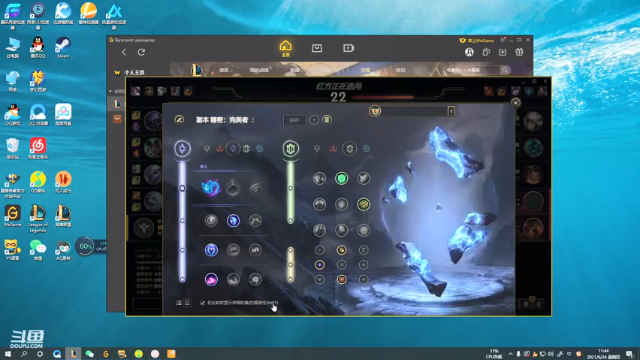Click the pencil icon to rename the rune page

coord(179,120)
